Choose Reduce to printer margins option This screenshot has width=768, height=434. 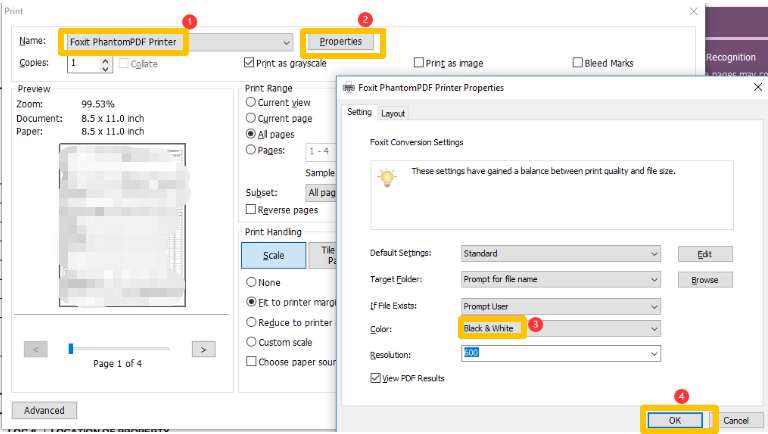(251, 322)
